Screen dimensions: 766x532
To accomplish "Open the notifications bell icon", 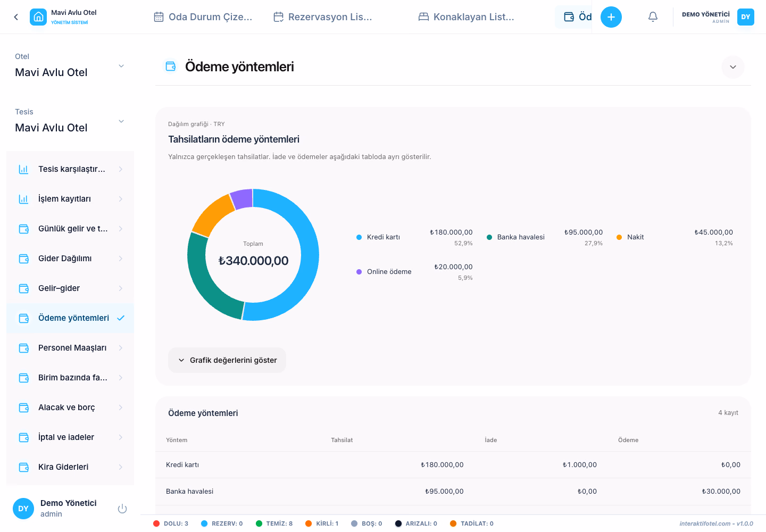I will (653, 17).
